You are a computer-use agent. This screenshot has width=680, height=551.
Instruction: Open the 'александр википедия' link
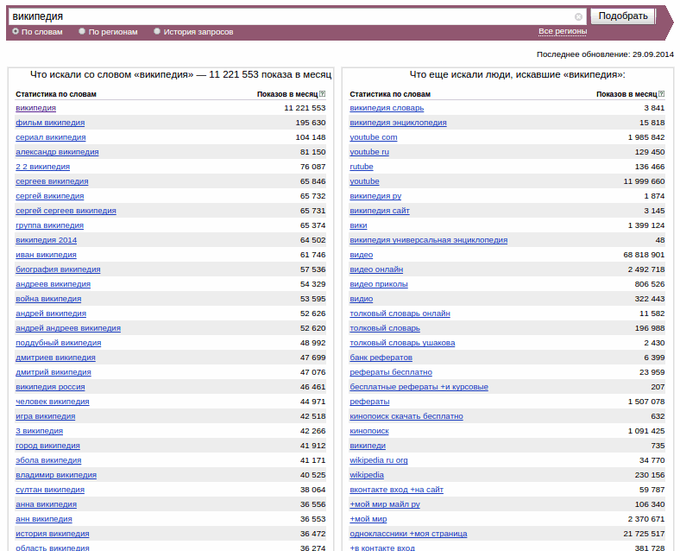(x=57, y=152)
